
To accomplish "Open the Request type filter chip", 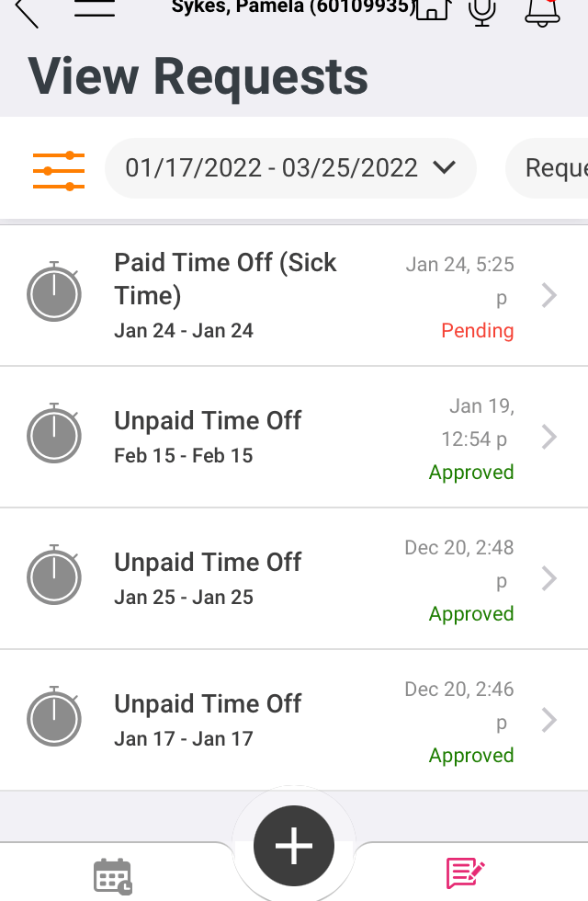I will click(551, 168).
